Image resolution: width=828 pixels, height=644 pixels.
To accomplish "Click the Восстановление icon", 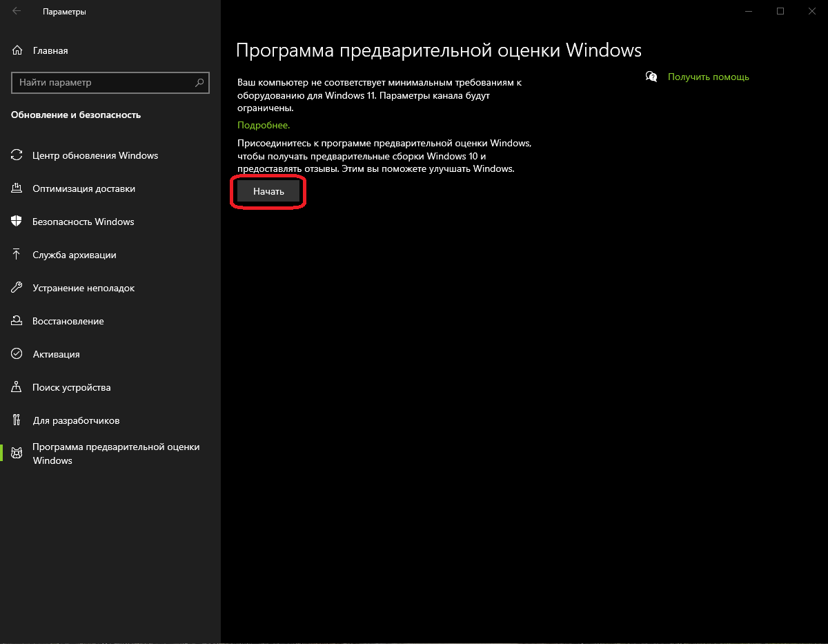I will click(x=17, y=321).
